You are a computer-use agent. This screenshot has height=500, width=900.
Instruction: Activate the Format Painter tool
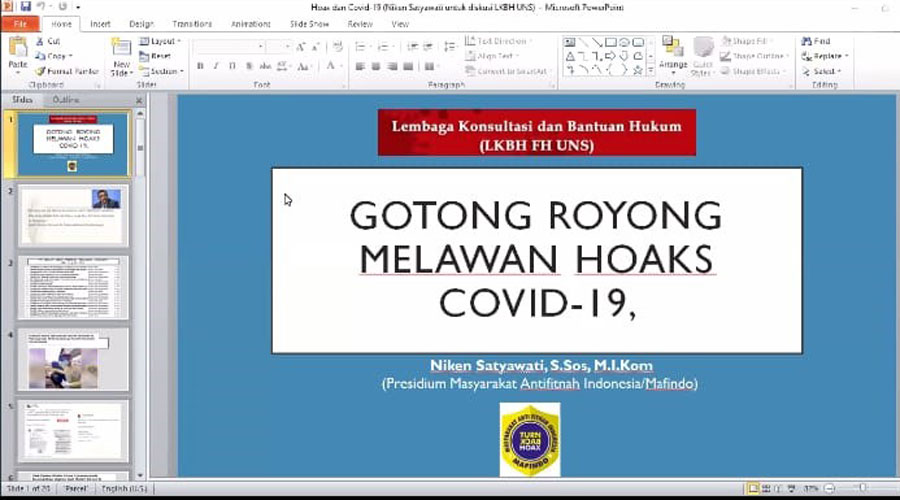[x=67, y=71]
